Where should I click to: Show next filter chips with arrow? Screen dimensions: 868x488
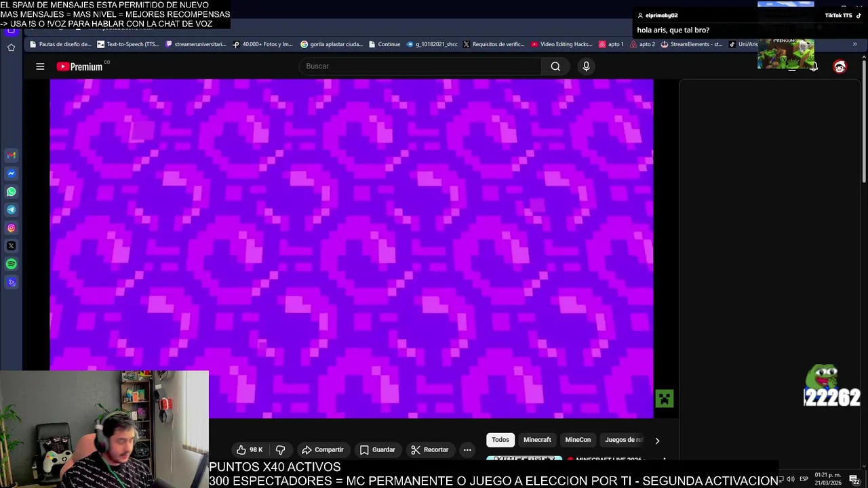click(657, 441)
